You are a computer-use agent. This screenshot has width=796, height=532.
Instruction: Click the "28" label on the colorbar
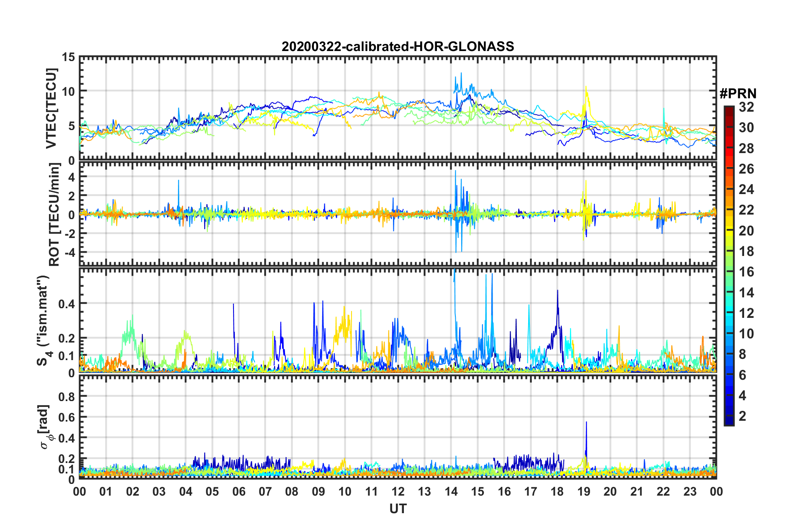[x=746, y=148]
